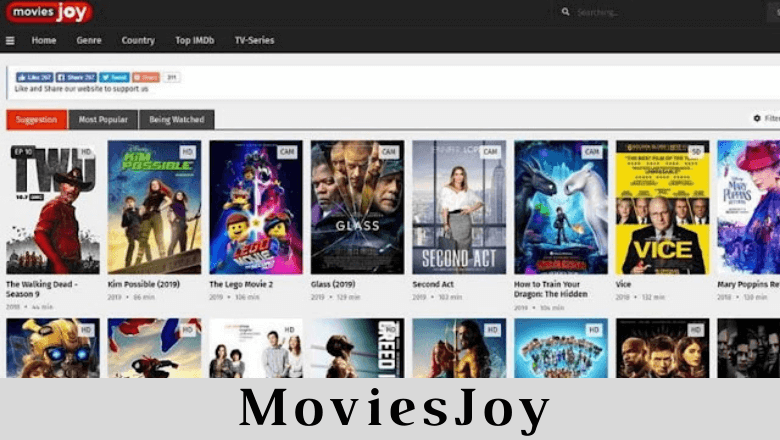
Task: Click the Facebook Like button
Action: coord(34,77)
